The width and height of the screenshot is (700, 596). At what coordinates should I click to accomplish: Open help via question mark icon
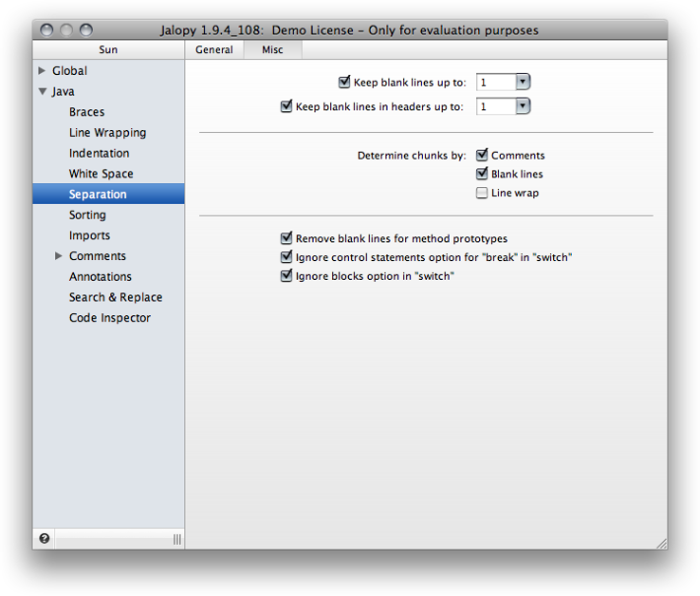point(44,539)
